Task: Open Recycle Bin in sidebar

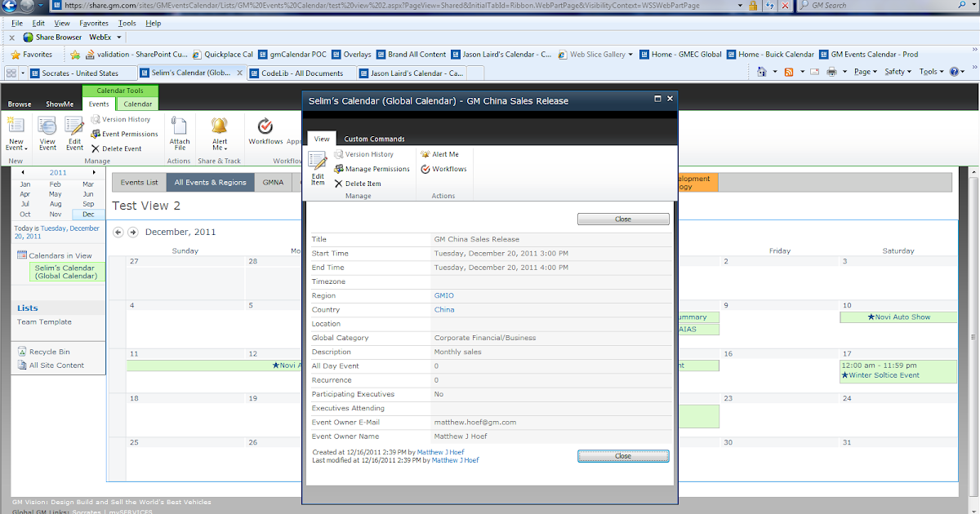Action: click(48, 352)
